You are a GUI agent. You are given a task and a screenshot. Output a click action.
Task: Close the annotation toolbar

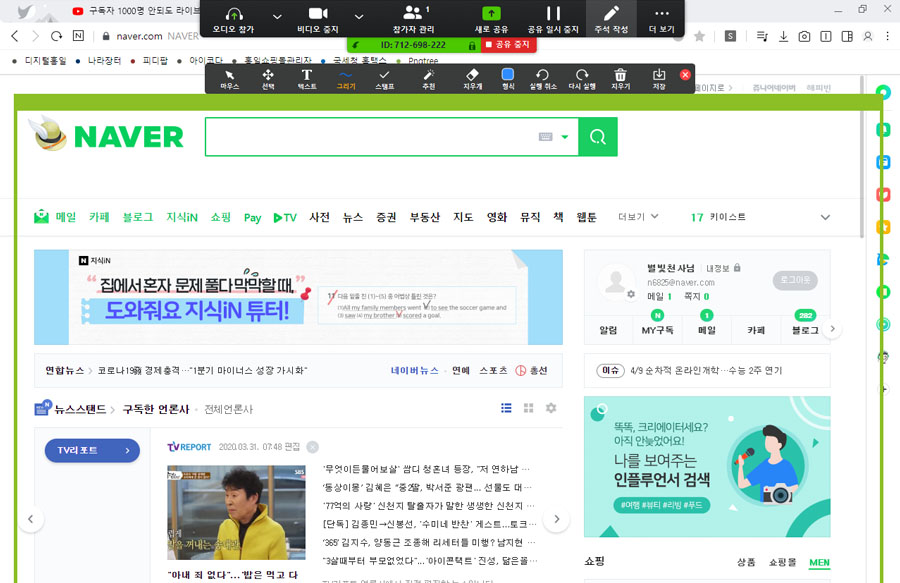point(685,75)
